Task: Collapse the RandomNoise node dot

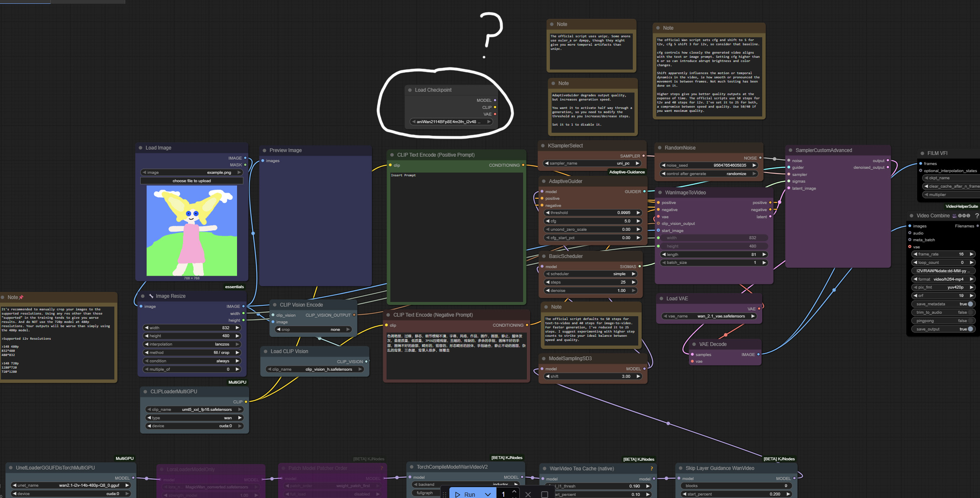Action: (660, 148)
